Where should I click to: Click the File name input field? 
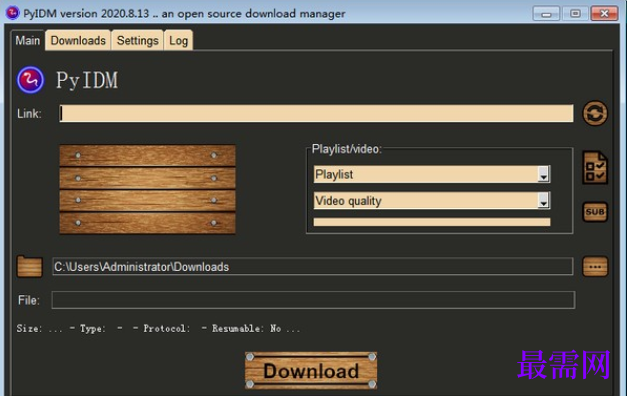(x=313, y=300)
